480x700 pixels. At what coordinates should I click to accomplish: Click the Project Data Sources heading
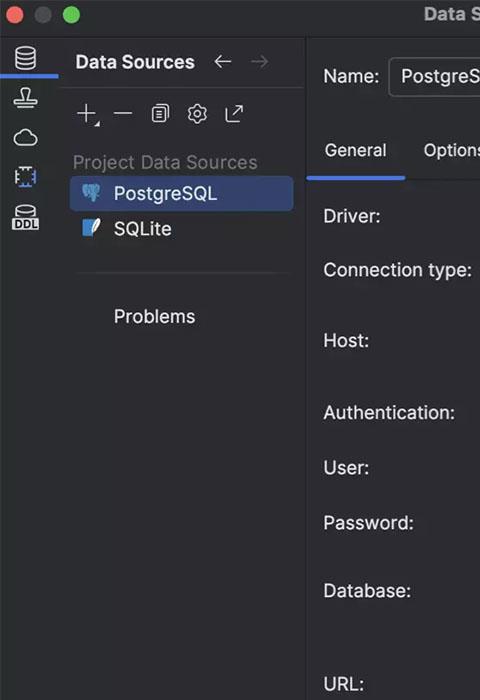point(165,162)
